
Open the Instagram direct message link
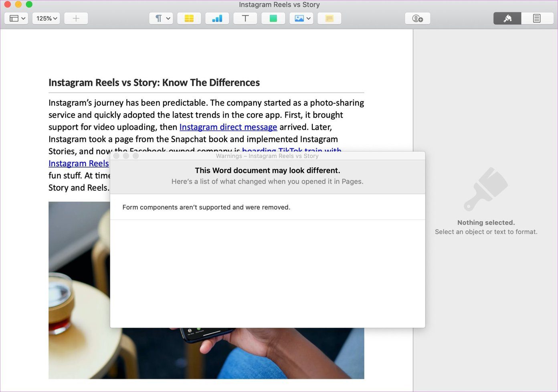(x=228, y=127)
